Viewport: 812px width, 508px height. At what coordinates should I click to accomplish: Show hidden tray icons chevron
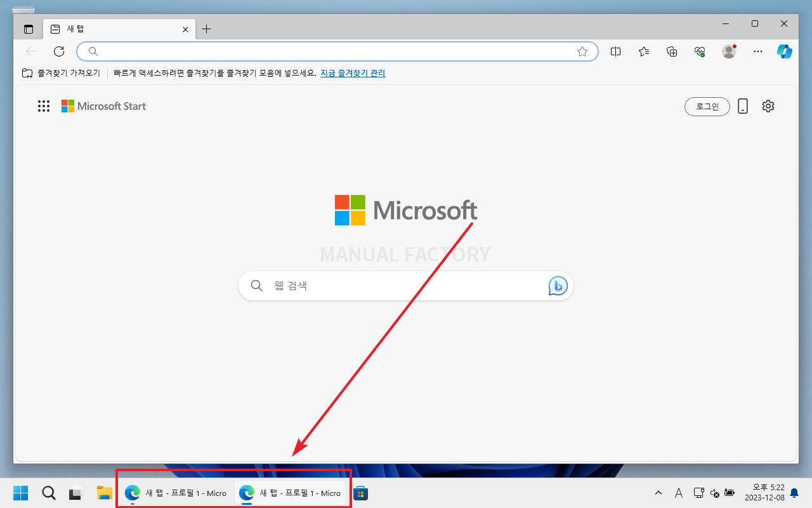(x=658, y=493)
